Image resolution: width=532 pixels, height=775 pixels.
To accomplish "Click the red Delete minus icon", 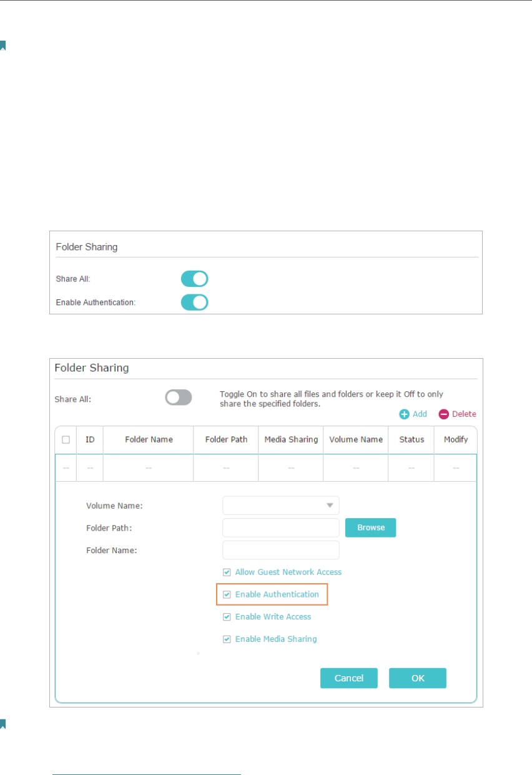I will (444, 414).
